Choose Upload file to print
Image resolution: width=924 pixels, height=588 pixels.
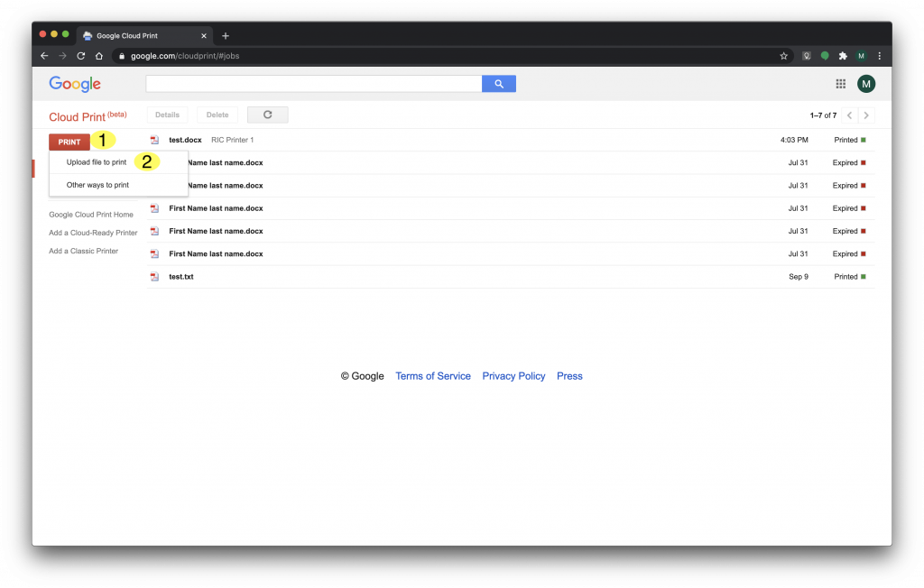pyautogui.click(x=96, y=162)
